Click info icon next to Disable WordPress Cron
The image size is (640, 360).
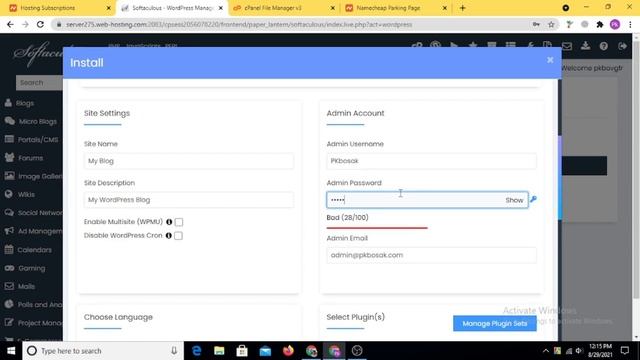click(x=169, y=236)
